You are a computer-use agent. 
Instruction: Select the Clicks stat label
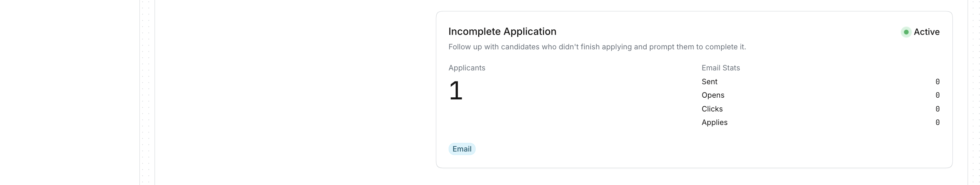(712, 109)
